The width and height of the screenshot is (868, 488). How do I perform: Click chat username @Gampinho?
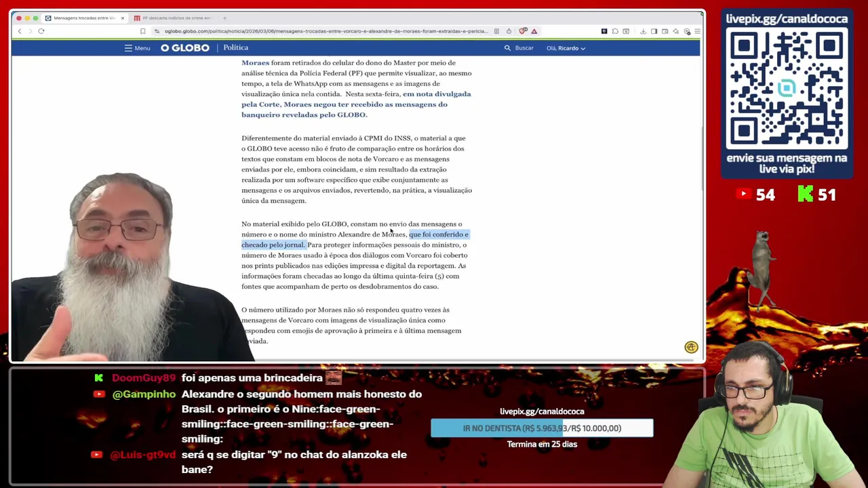pos(144,394)
